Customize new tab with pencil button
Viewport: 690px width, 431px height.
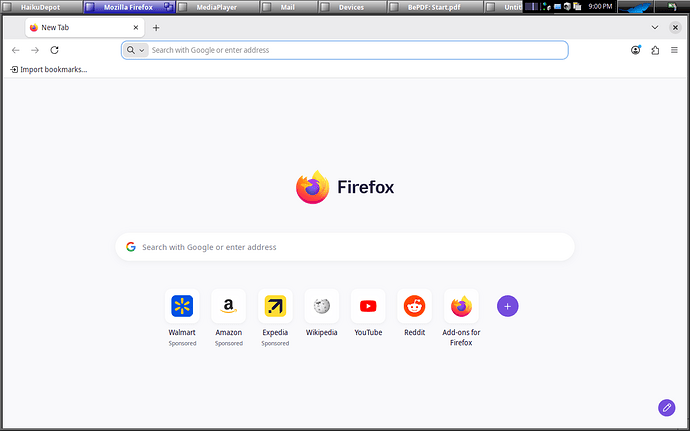[x=666, y=407]
